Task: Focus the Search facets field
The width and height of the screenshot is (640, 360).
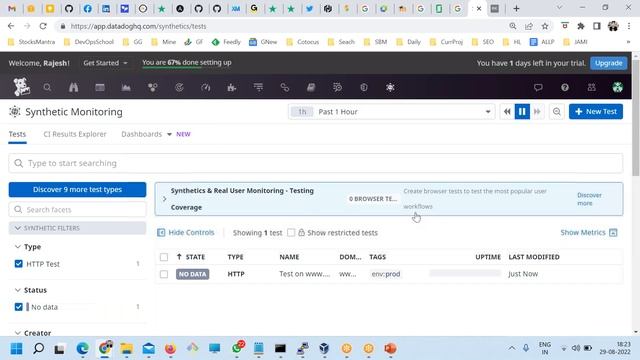Action: pos(77,210)
